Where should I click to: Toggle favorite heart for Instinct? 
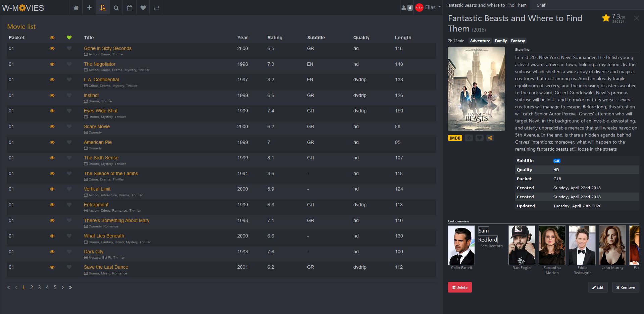[x=69, y=95]
